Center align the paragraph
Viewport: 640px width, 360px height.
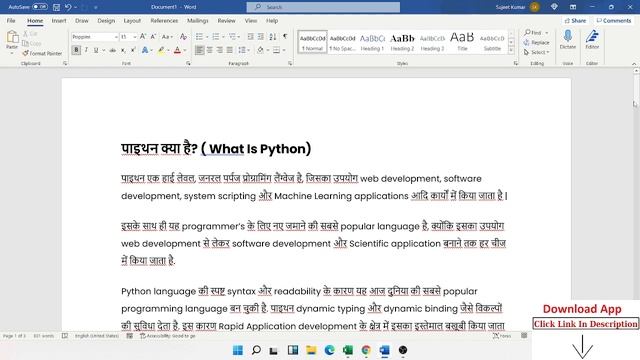pos(210,50)
